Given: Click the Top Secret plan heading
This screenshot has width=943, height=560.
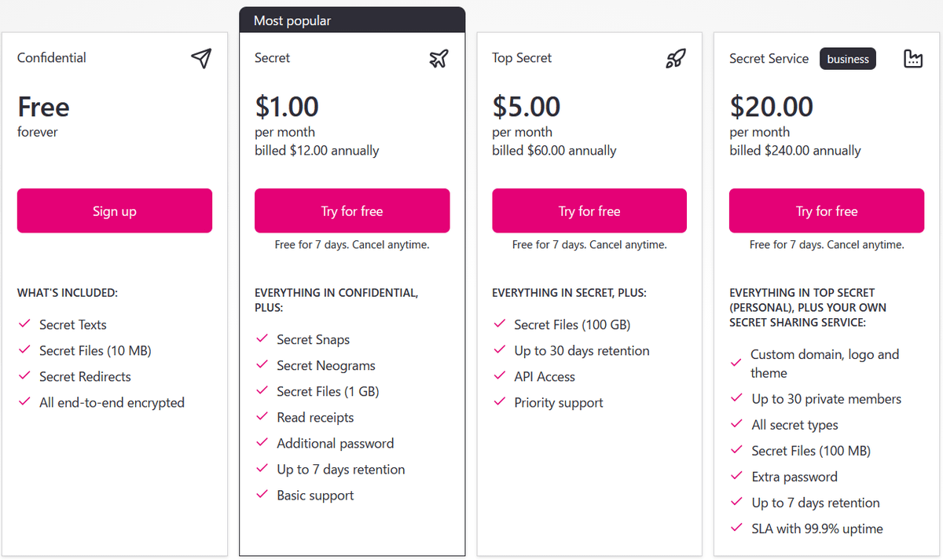Looking at the screenshot, I should (522, 58).
